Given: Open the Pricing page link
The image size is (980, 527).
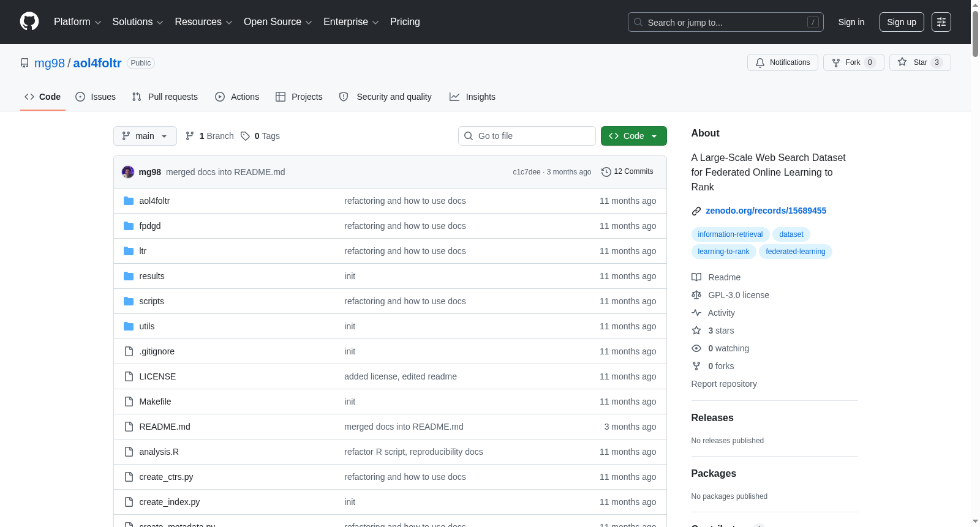Looking at the screenshot, I should click(405, 22).
